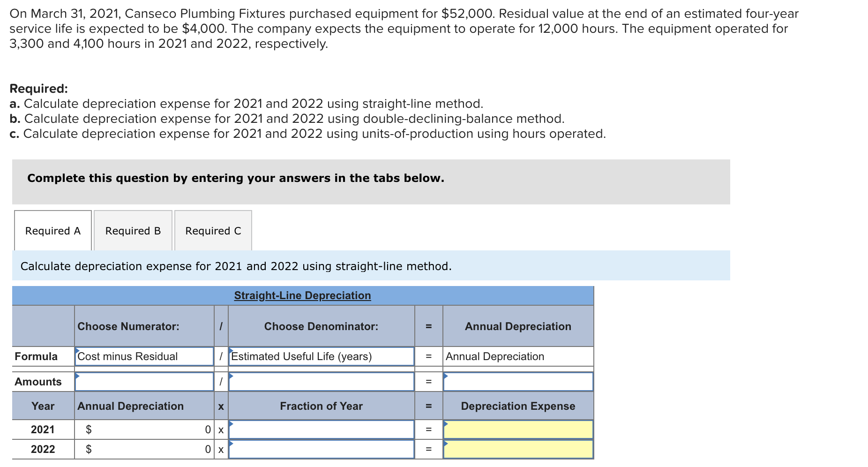
Task: Click the yellow Depreciation Expense cell for 2022
Action: (518, 449)
